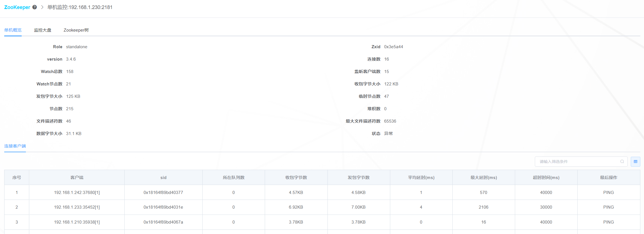Click PING in row with 192.168.1.233
This screenshot has width=644, height=234.
609,207
